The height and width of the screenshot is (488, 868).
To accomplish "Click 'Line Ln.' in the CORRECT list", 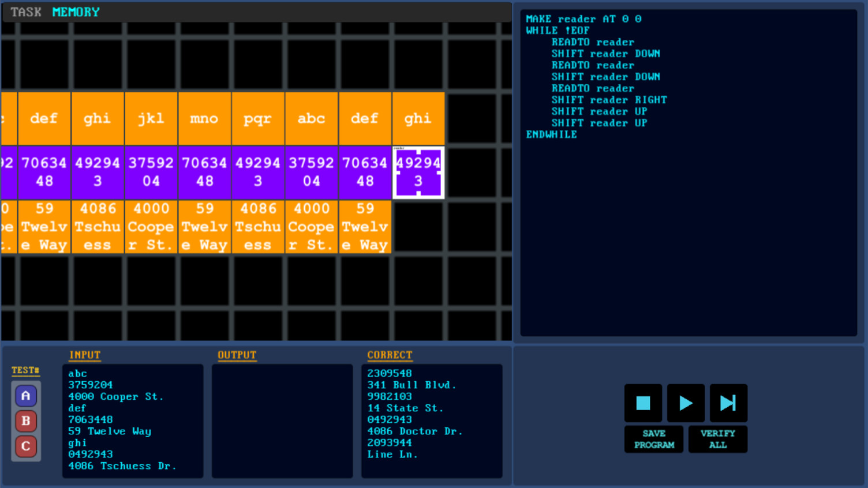I will point(393,455).
